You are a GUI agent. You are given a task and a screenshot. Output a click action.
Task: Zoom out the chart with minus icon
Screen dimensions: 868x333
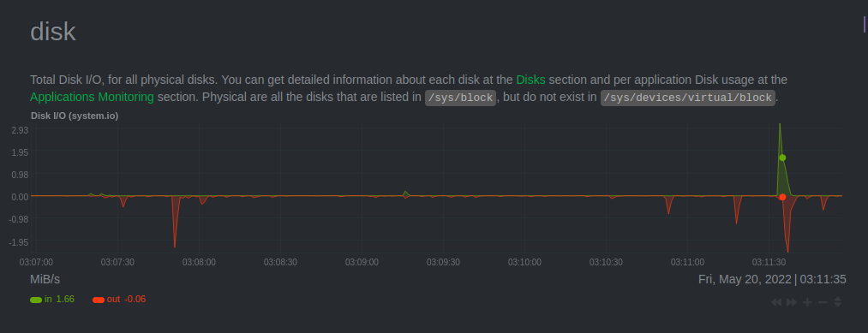point(823,302)
